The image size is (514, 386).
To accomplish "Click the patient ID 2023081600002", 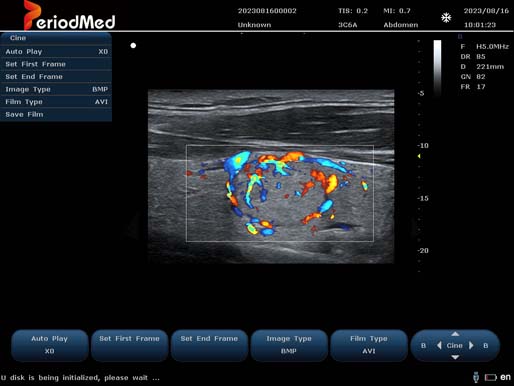I will [x=267, y=11].
